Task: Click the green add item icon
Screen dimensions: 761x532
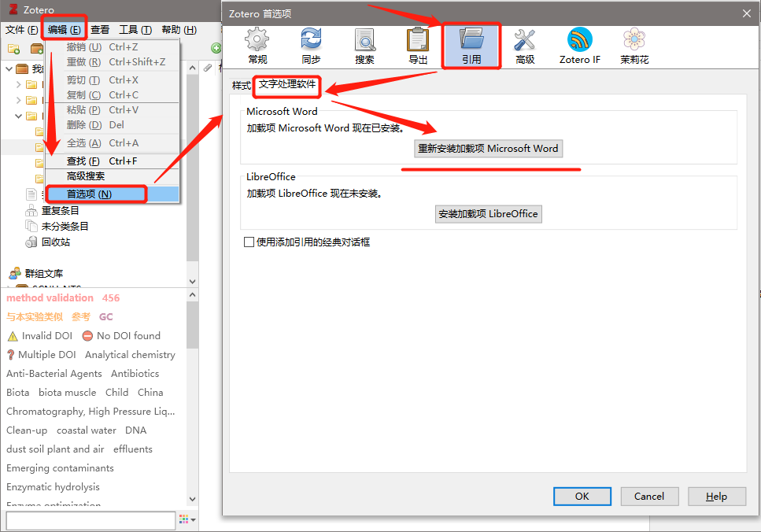Action: point(216,48)
